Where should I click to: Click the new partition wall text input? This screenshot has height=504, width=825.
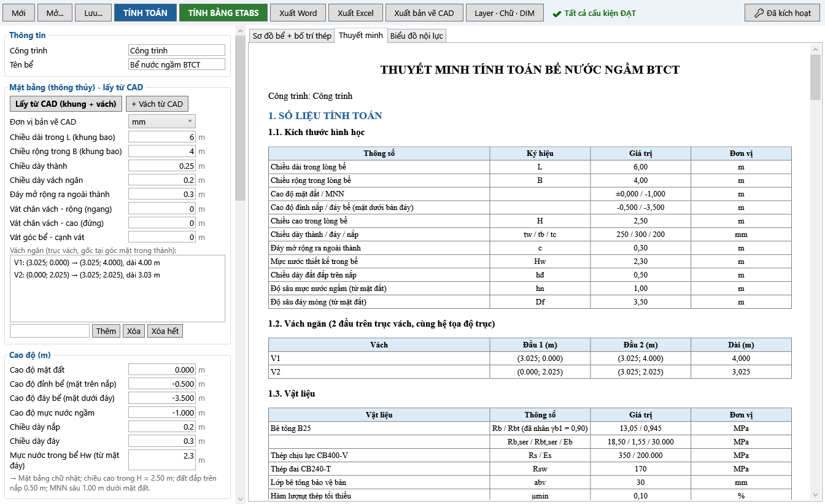(50, 331)
